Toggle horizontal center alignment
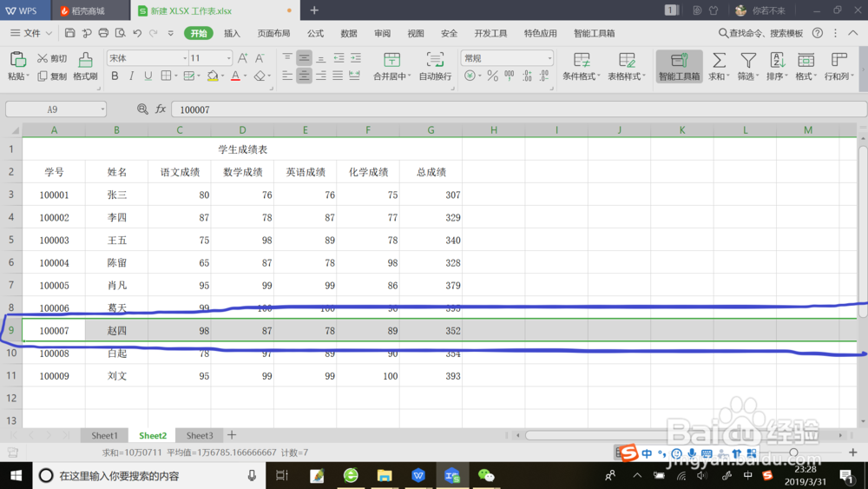868x489 pixels. coord(304,76)
